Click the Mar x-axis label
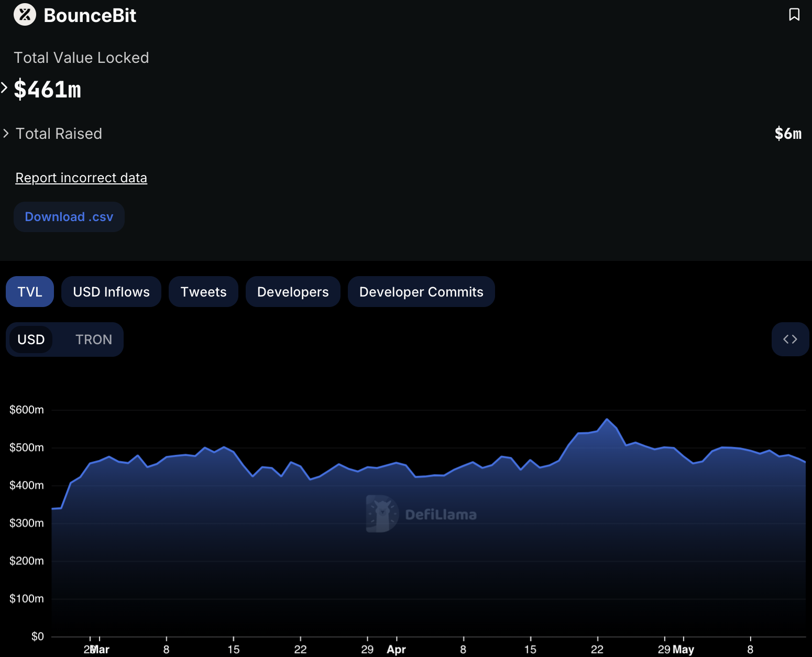Screen dimensions: 812x657 100,650
